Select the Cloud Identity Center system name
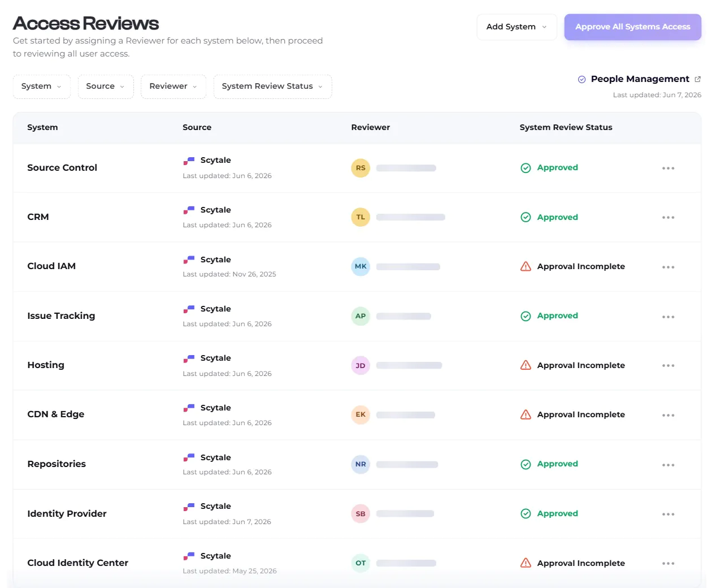 point(78,563)
